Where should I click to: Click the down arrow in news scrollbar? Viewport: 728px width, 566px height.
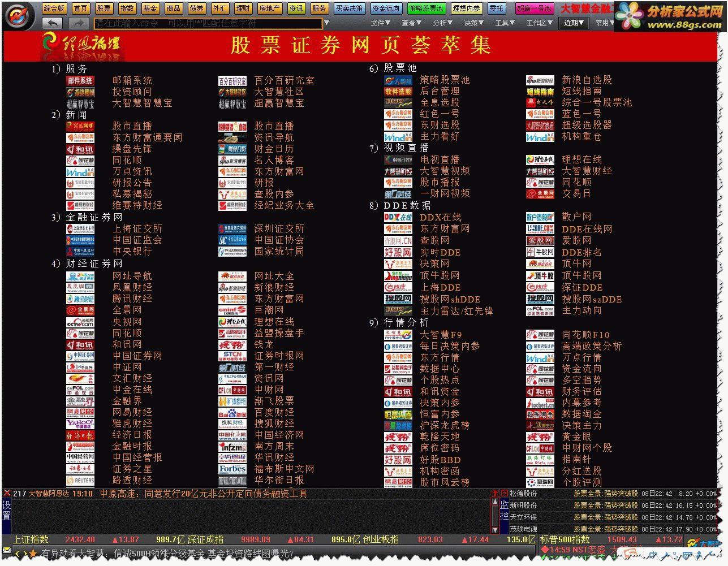pyautogui.click(x=496, y=529)
